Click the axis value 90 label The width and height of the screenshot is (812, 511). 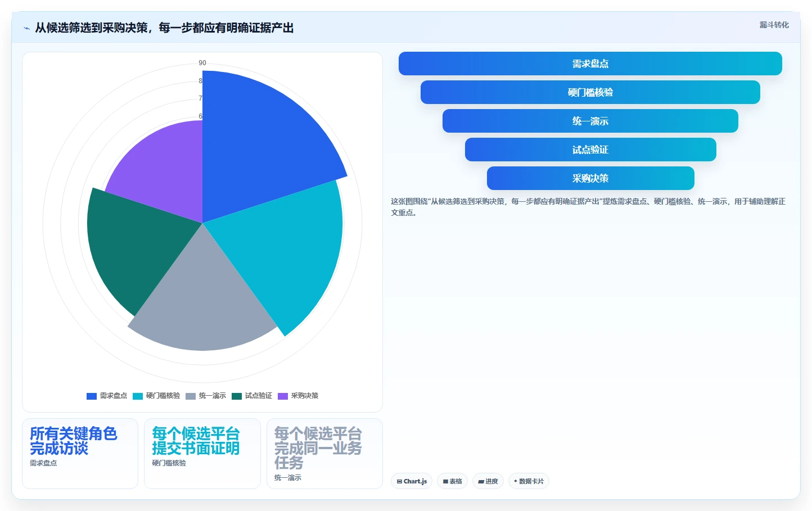(202, 63)
